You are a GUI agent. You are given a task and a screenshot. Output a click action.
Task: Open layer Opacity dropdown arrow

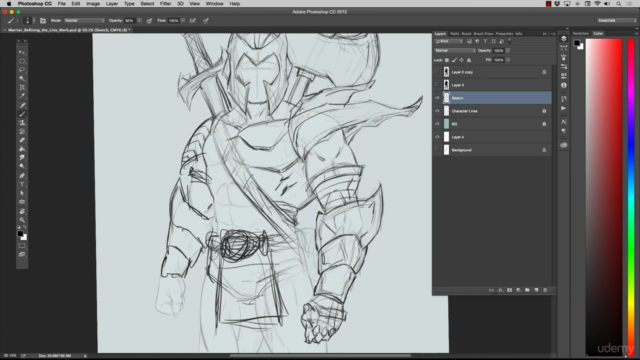point(508,51)
